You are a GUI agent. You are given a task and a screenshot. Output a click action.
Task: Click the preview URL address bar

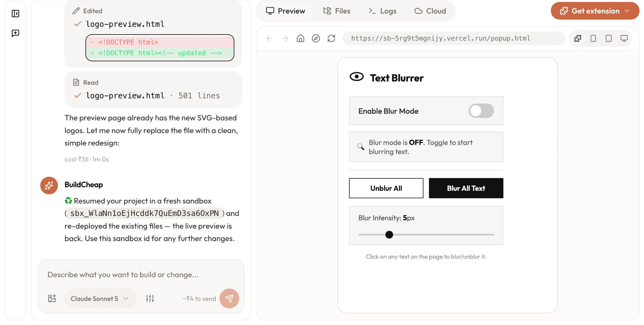[x=453, y=38]
